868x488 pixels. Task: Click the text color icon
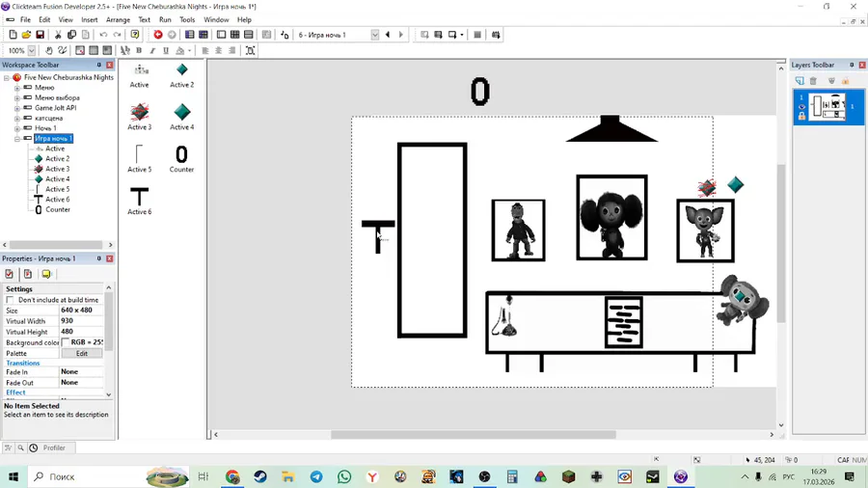click(x=180, y=50)
